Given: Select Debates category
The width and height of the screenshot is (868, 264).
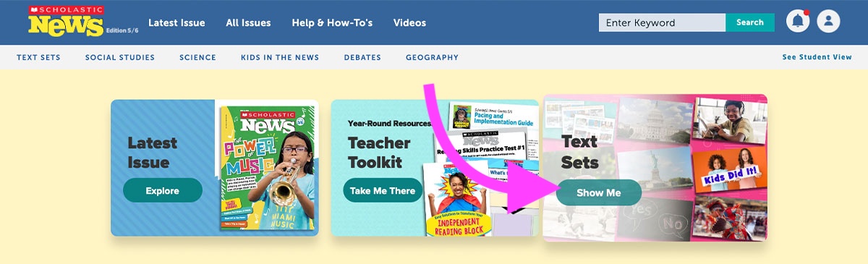Looking at the screenshot, I should coord(362,57).
